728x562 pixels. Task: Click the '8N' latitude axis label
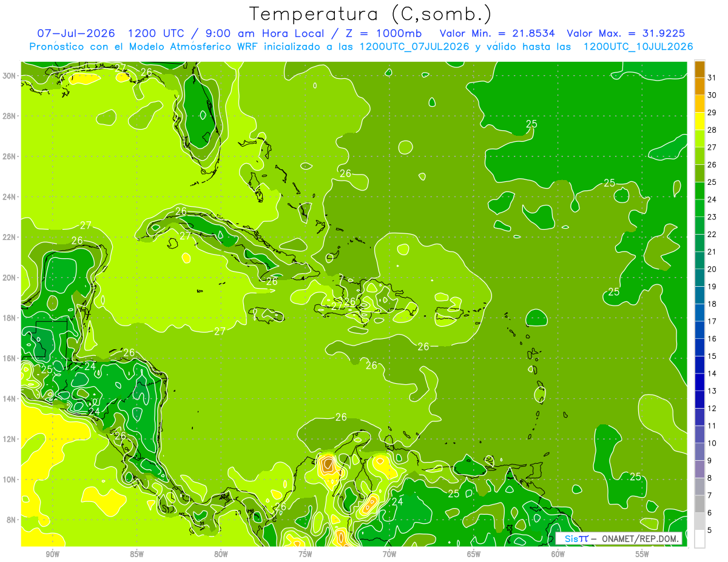[x=12, y=520]
